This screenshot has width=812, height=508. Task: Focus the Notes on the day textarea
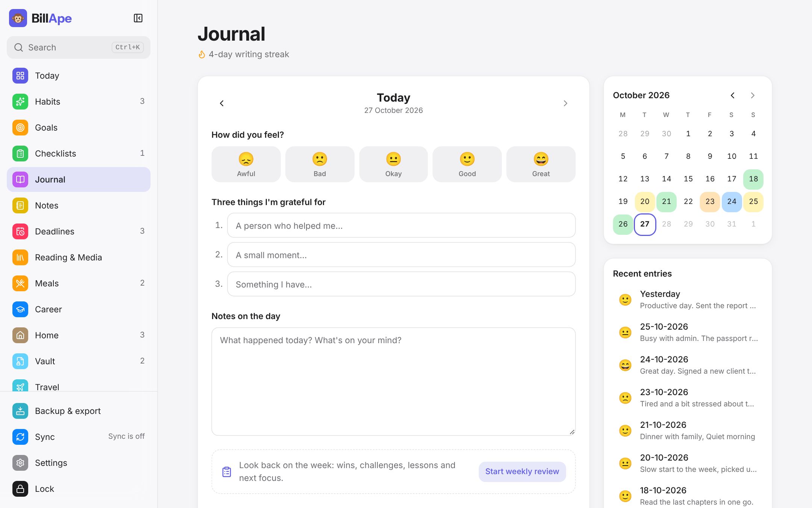tap(393, 382)
